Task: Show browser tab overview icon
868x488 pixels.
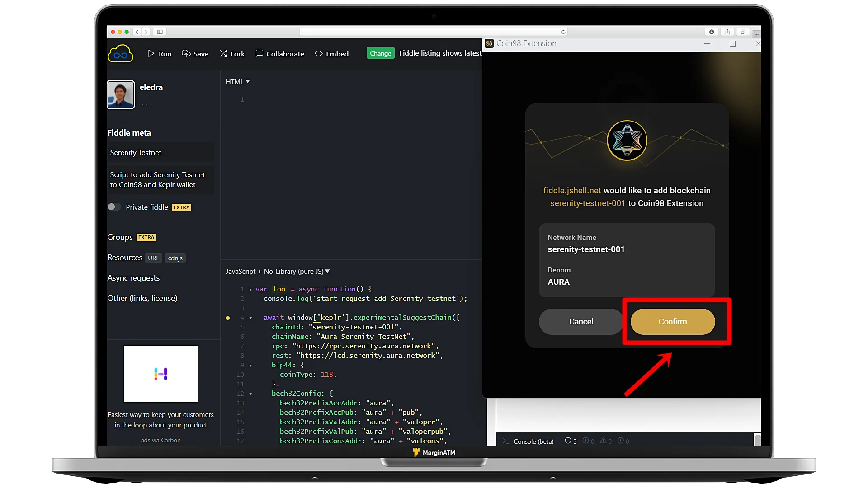Action: (x=743, y=32)
